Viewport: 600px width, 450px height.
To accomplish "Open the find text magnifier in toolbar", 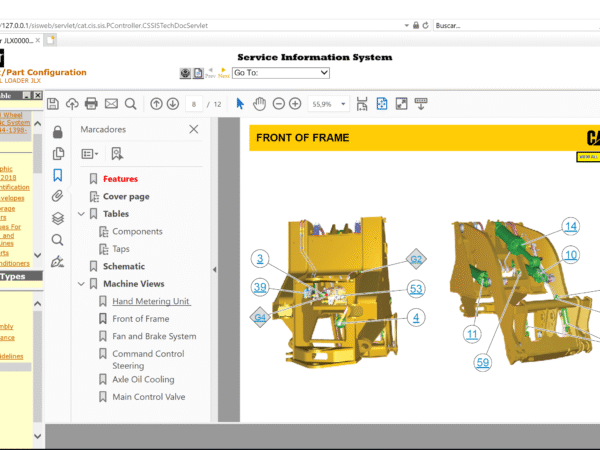I will (130, 104).
